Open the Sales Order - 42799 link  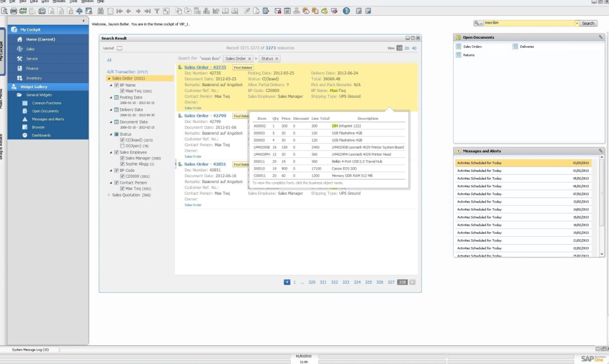tap(205, 116)
